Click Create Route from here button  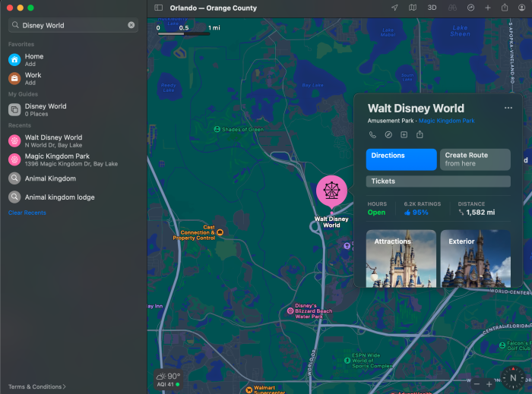point(475,159)
